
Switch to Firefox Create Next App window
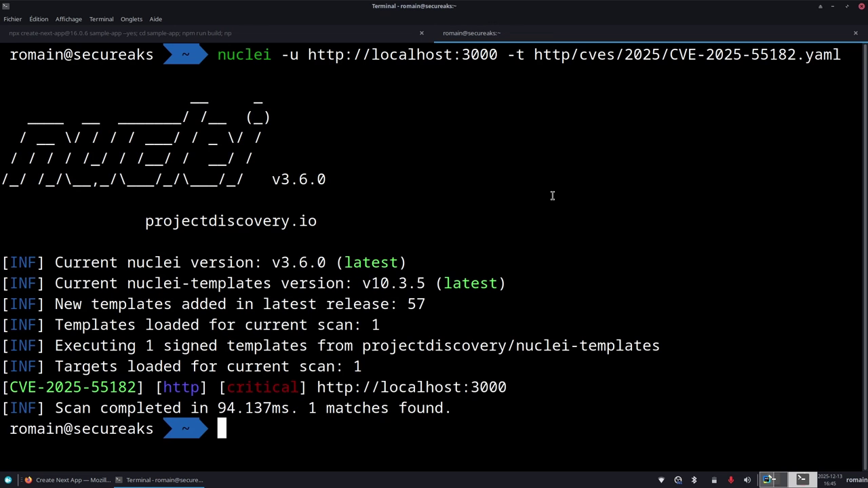[66, 480]
